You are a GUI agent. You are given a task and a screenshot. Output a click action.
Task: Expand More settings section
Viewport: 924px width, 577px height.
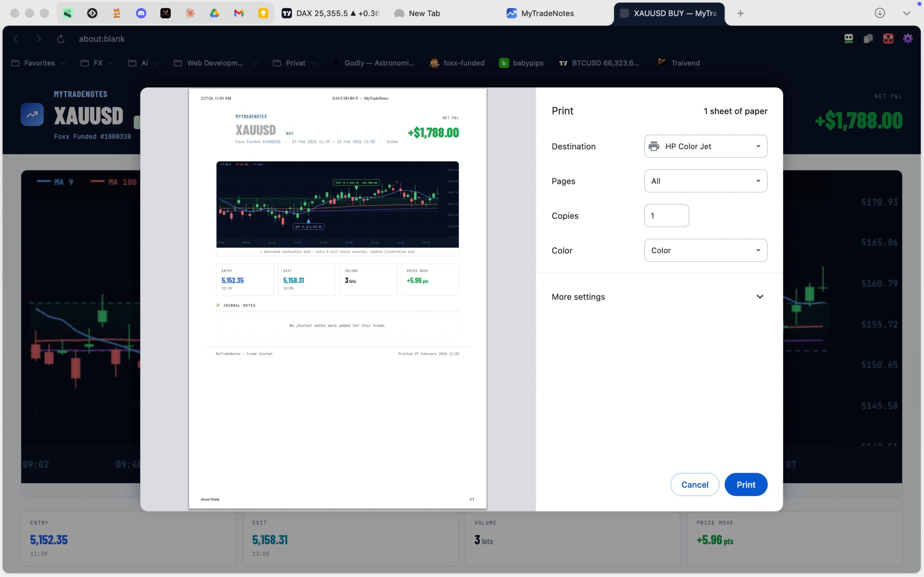coord(657,297)
